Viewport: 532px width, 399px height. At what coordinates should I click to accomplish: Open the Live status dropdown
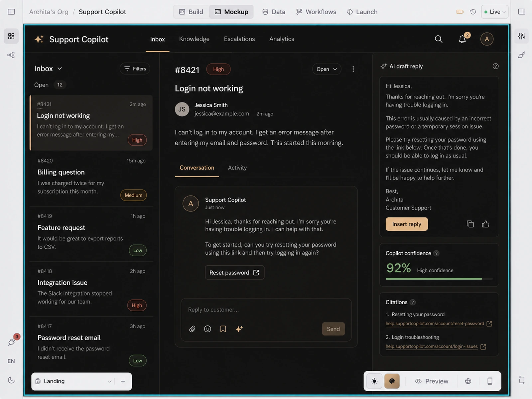point(495,12)
